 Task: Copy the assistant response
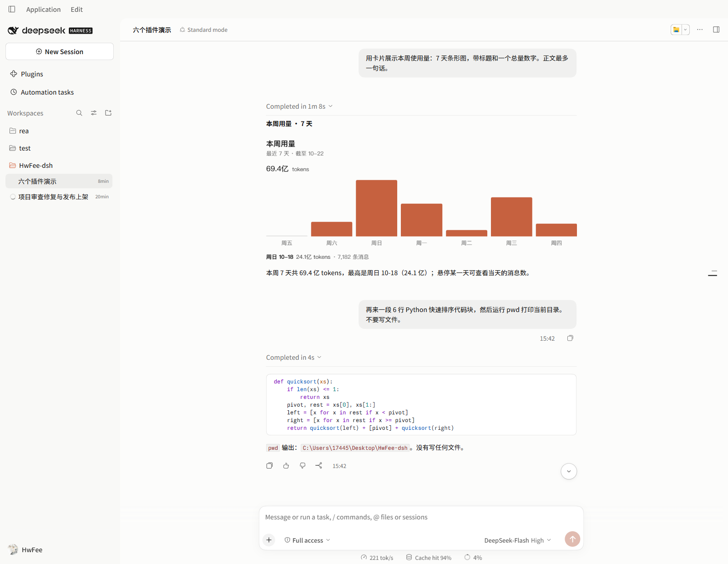coord(269,465)
